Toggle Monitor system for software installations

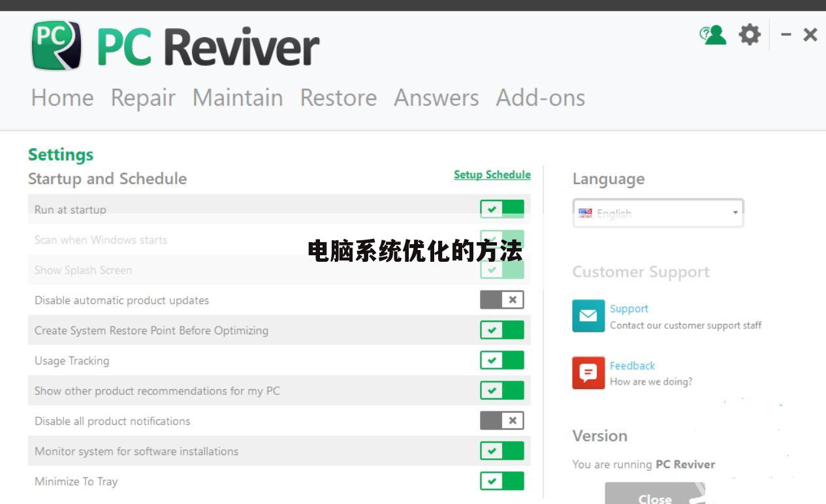click(x=502, y=450)
